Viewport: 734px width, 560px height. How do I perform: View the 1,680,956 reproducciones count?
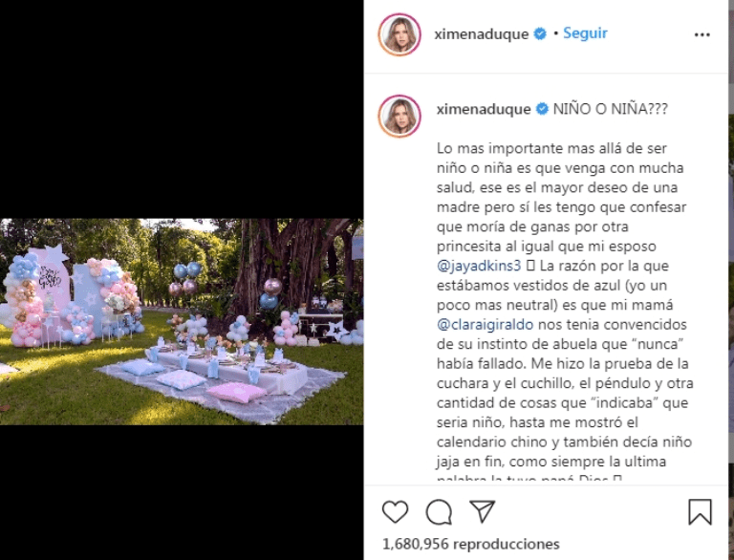pyautogui.click(x=471, y=544)
